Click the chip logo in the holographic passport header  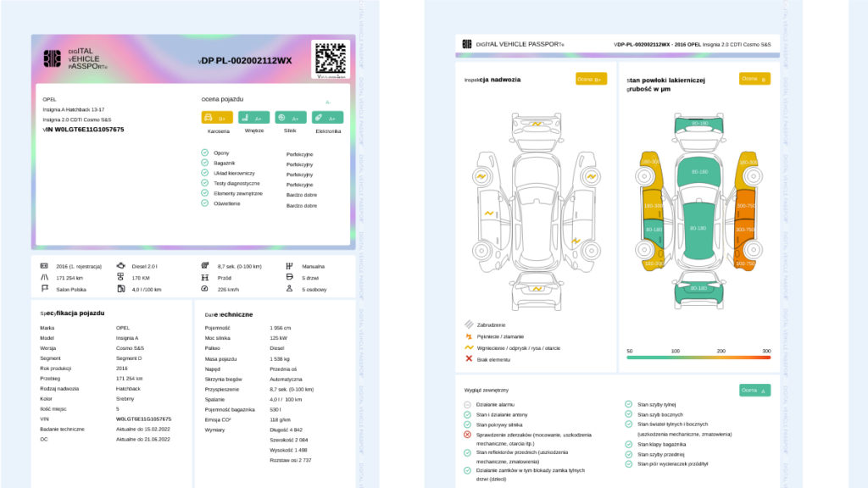pos(52,58)
